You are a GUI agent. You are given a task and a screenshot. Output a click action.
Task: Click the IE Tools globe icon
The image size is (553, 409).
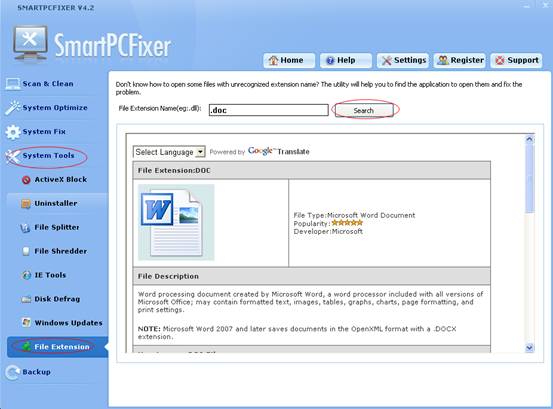[26, 275]
